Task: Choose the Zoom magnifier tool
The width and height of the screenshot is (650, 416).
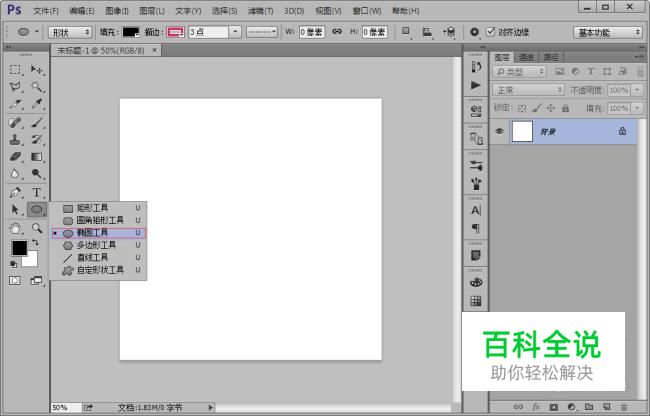Action: click(x=37, y=228)
